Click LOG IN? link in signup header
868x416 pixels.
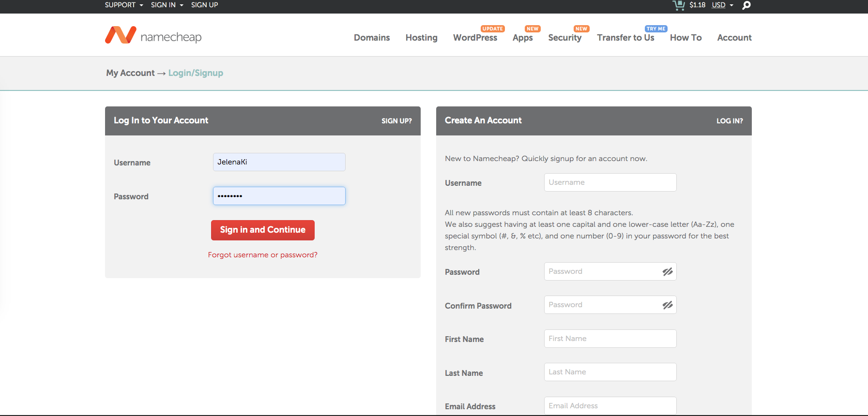pyautogui.click(x=729, y=121)
